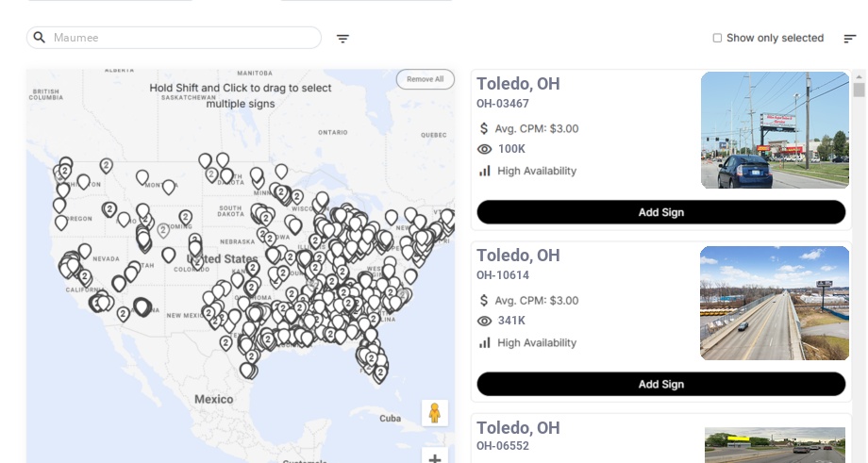Open the OH-06552 sign photo
868x463 pixels.
click(x=775, y=445)
